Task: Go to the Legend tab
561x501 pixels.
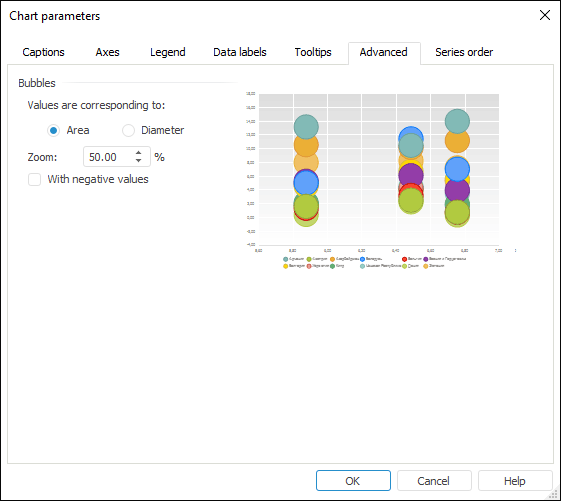Action: tap(167, 52)
